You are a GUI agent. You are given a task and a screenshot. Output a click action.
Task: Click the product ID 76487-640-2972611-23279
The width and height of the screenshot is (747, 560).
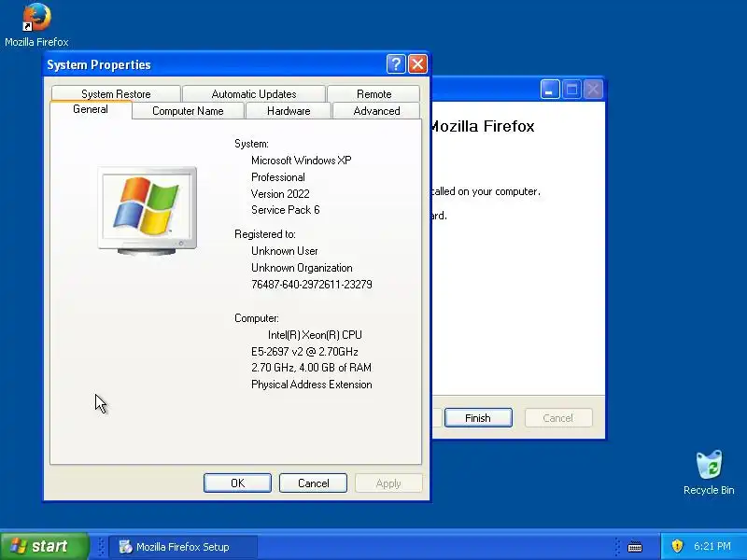point(312,285)
